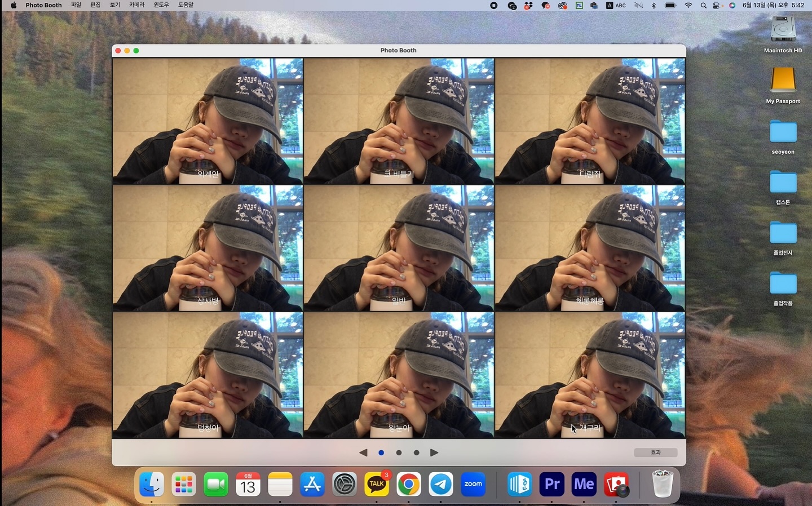
Task: Select the 졸업작품 desktop folder
Action: tap(783, 283)
